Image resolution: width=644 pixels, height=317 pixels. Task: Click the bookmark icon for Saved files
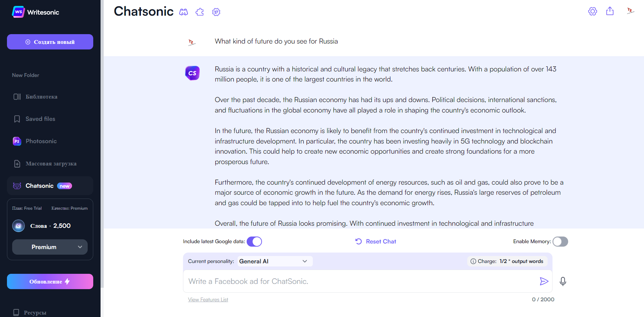(x=17, y=119)
